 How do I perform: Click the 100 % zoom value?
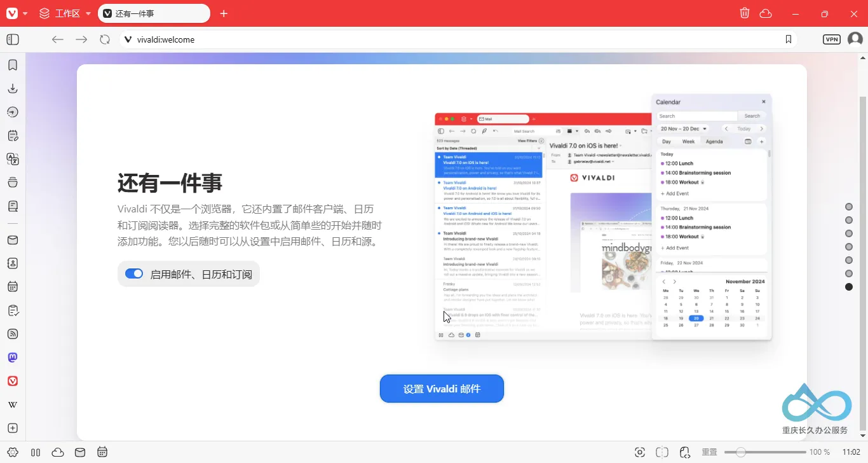pyautogui.click(x=820, y=452)
